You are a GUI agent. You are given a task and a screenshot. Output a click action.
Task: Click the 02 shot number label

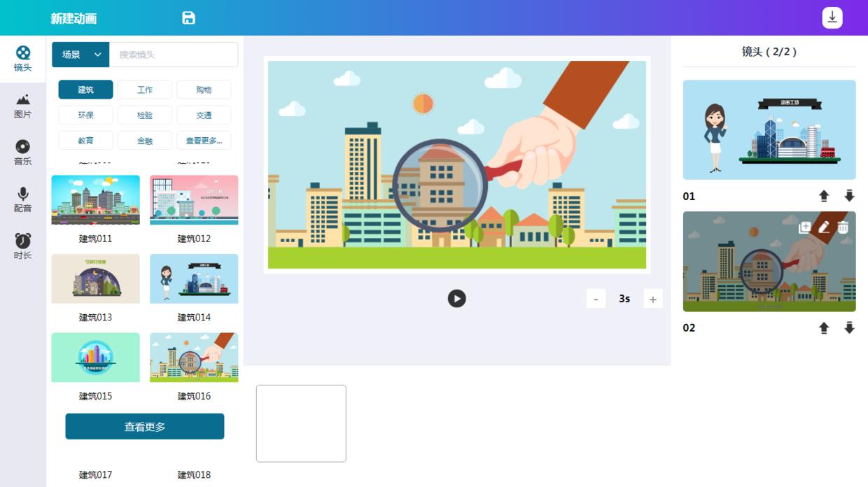(689, 327)
